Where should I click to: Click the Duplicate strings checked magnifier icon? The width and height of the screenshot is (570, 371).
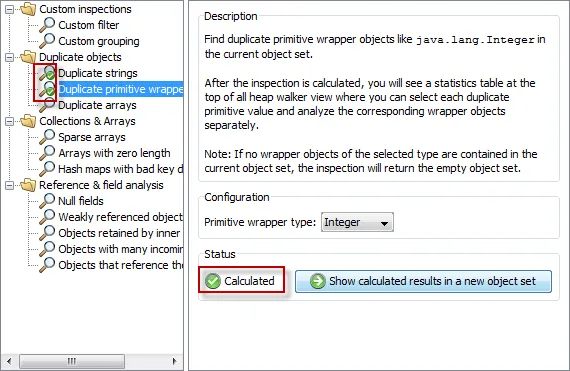[47, 73]
